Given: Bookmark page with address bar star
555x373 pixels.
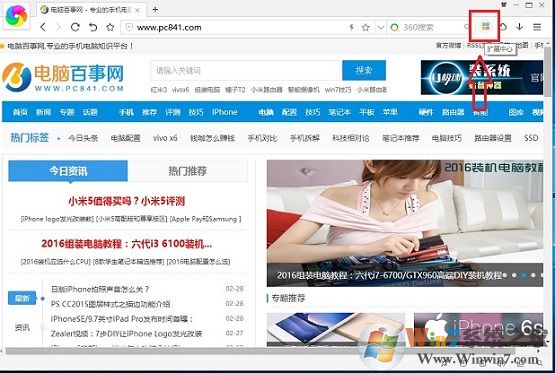Looking at the screenshot, I should 366,27.
